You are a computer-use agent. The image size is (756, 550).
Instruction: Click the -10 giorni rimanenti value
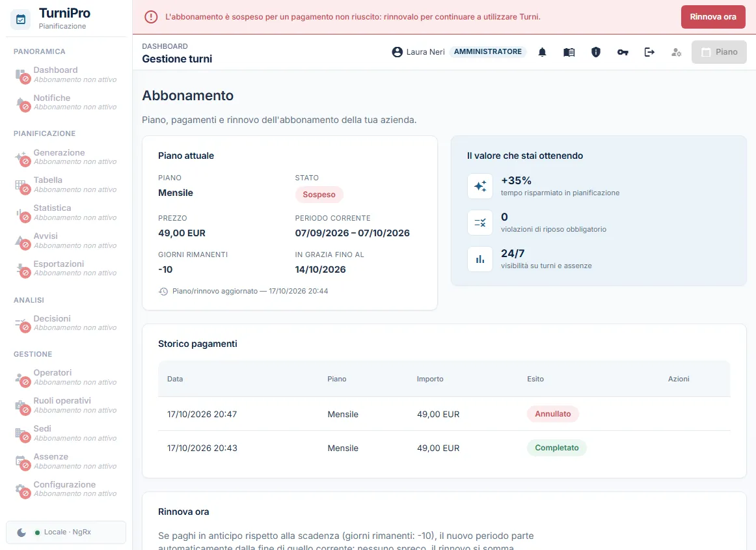pos(165,269)
